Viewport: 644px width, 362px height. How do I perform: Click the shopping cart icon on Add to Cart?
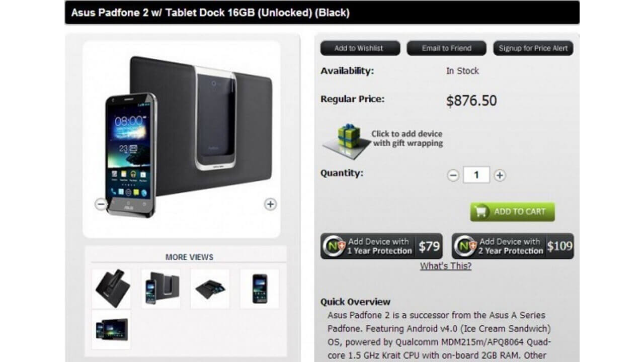tap(481, 212)
